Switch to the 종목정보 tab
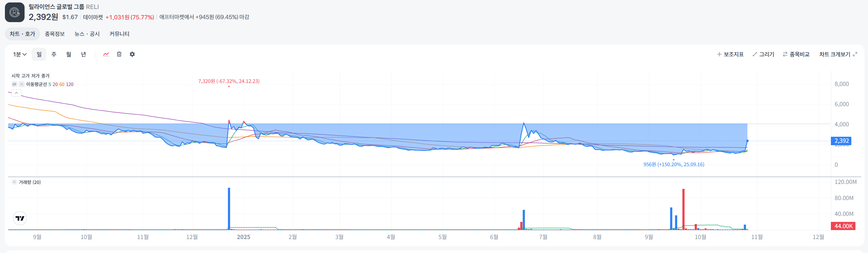This screenshot has height=253, width=868. click(x=55, y=34)
